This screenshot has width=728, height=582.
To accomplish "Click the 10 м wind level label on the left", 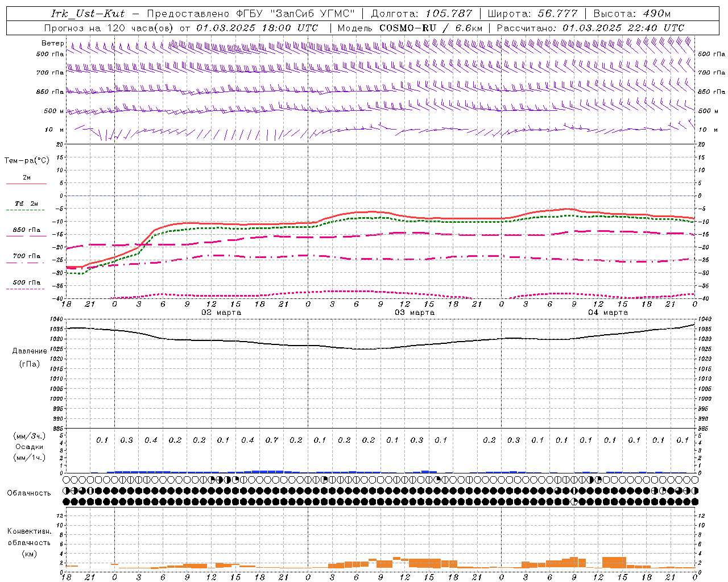I will coord(55,130).
